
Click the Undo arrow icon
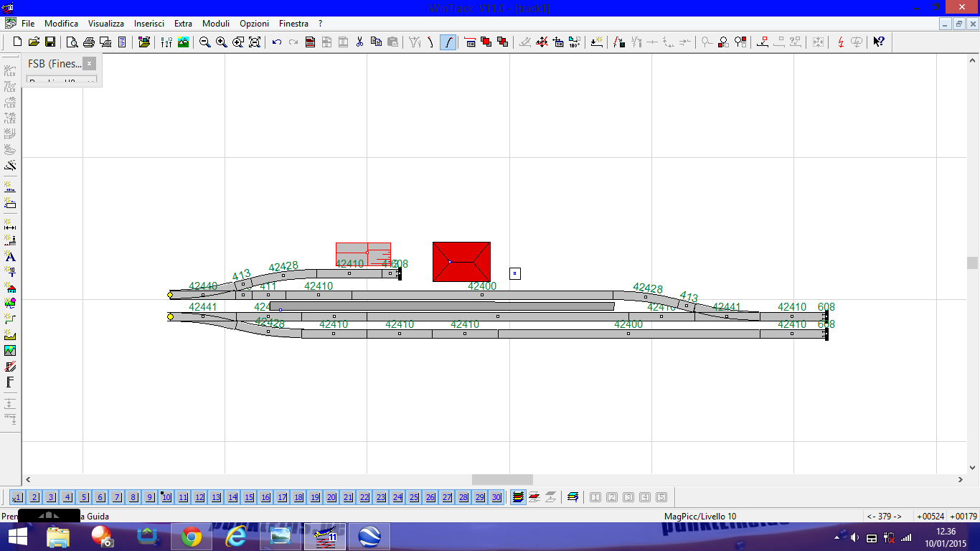[277, 42]
